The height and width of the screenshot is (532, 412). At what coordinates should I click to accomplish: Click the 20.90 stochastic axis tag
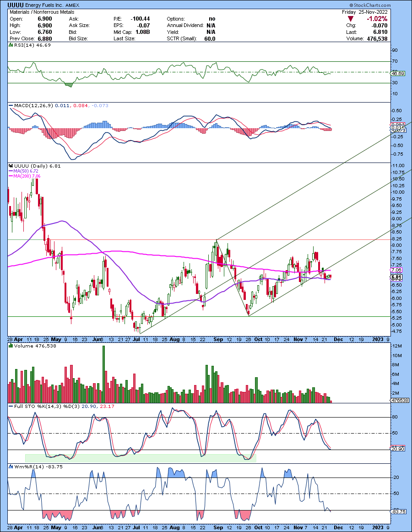pyautogui.click(x=397, y=449)
